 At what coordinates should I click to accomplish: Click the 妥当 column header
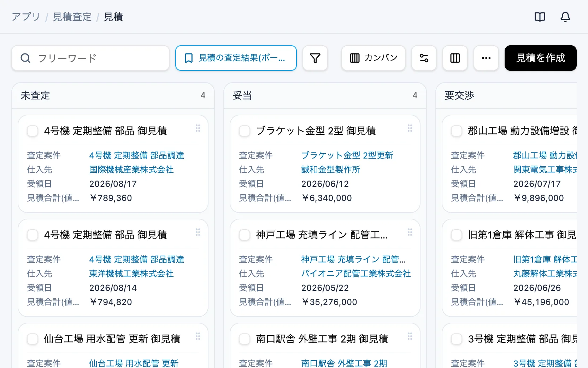[x=325, y=96]
